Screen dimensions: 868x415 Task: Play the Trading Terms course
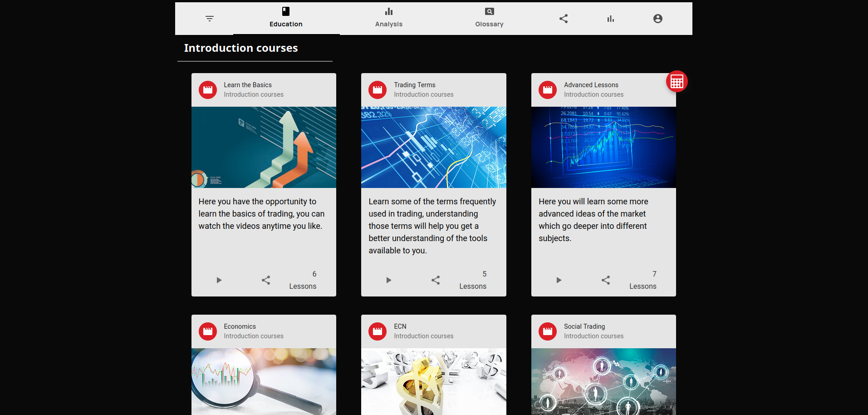click(389, 280)
